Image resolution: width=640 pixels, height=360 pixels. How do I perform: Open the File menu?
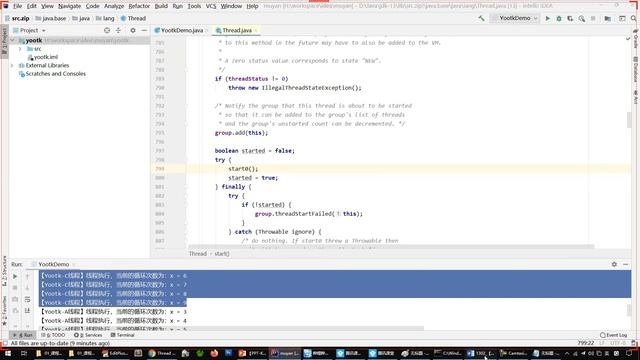18,6
